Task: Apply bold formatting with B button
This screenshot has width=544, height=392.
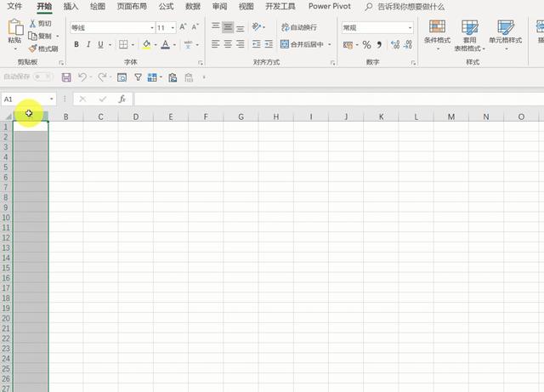Action: [x=76, y=44]
